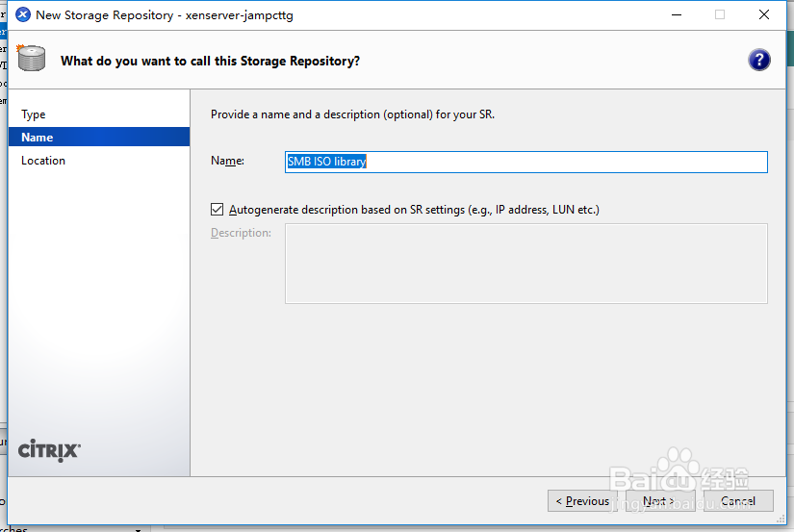Click the XenCenter icon in the title bar
The width and height of the screenshot is (794, 532).
pos(23,14)
